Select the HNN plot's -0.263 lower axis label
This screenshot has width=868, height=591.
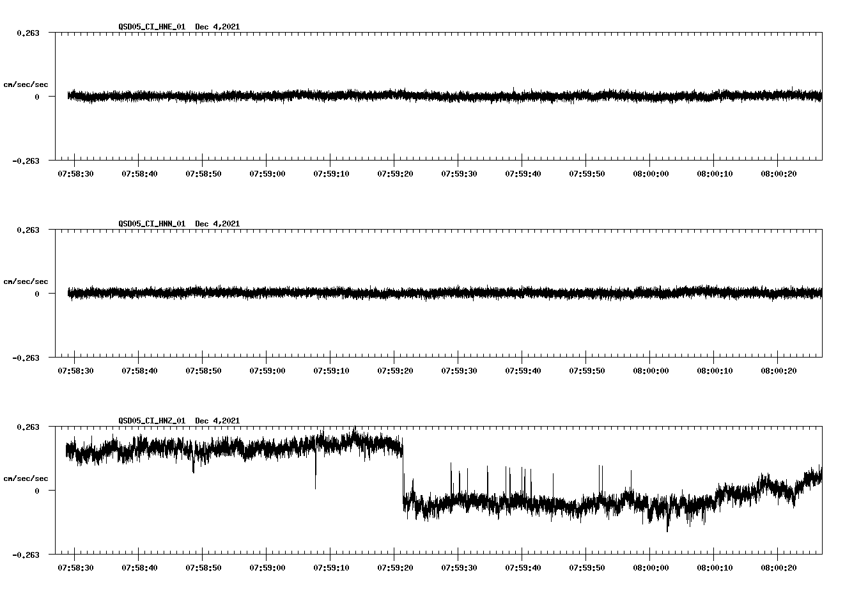point(26,358)
